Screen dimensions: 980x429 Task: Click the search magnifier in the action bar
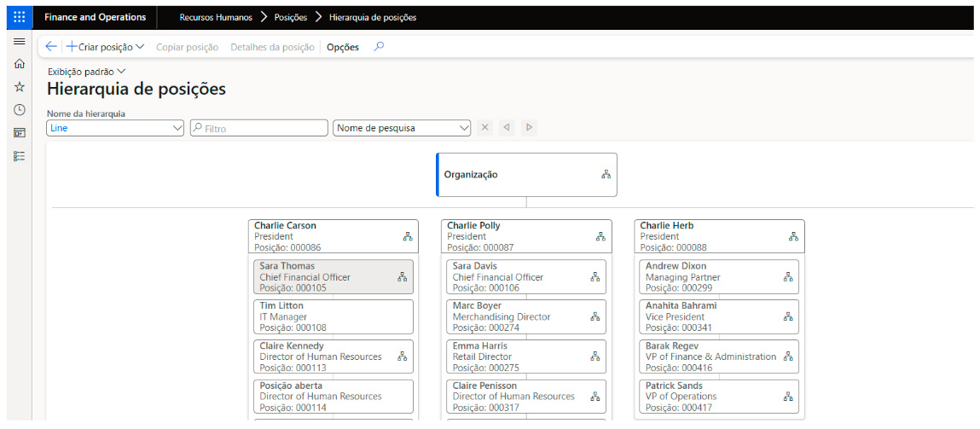pyautogui.click(x=380, y=47)
